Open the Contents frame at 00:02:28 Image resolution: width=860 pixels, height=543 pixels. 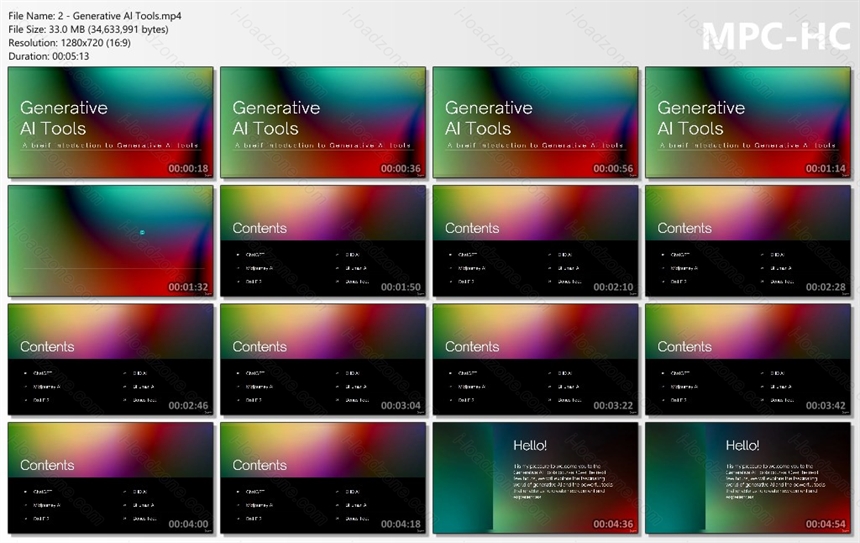[x=748, y=241]
